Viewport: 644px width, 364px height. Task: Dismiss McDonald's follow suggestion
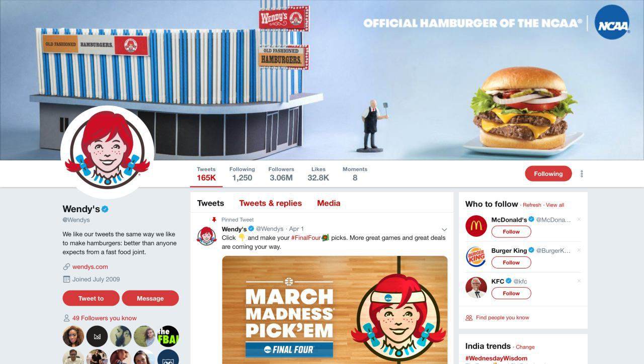click(x=579, y=219)
